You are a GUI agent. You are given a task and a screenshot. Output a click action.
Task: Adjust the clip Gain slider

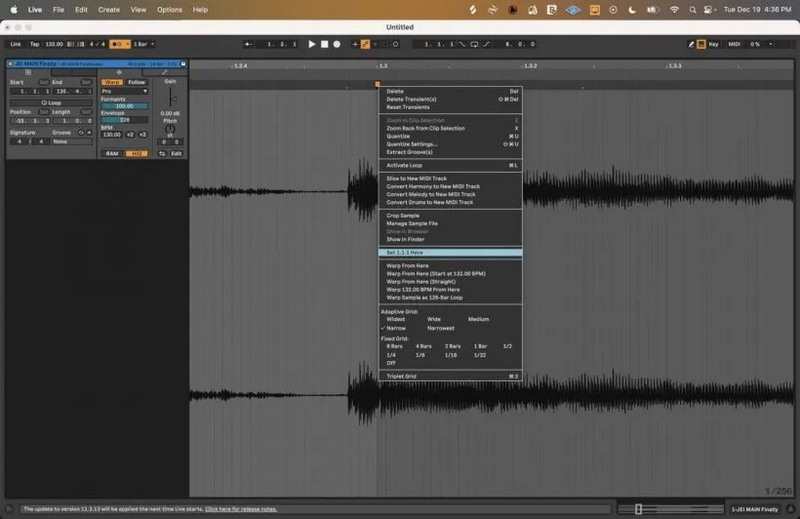[172, 97]
